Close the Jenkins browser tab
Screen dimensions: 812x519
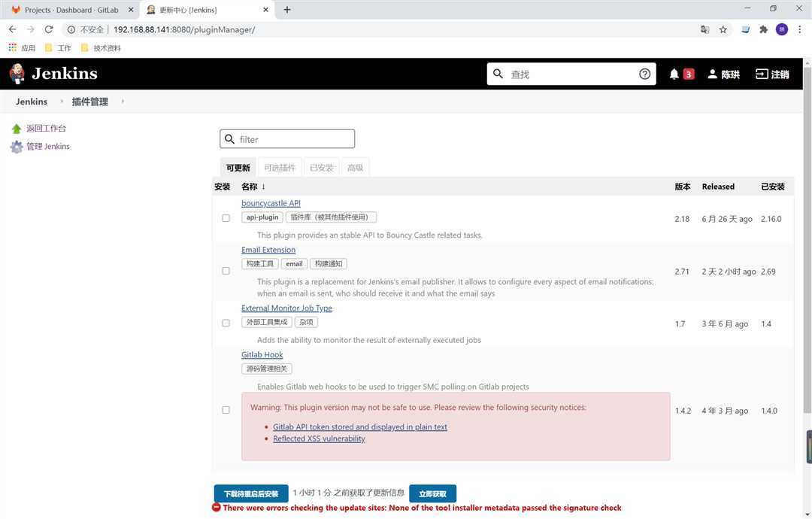[265, 9]
